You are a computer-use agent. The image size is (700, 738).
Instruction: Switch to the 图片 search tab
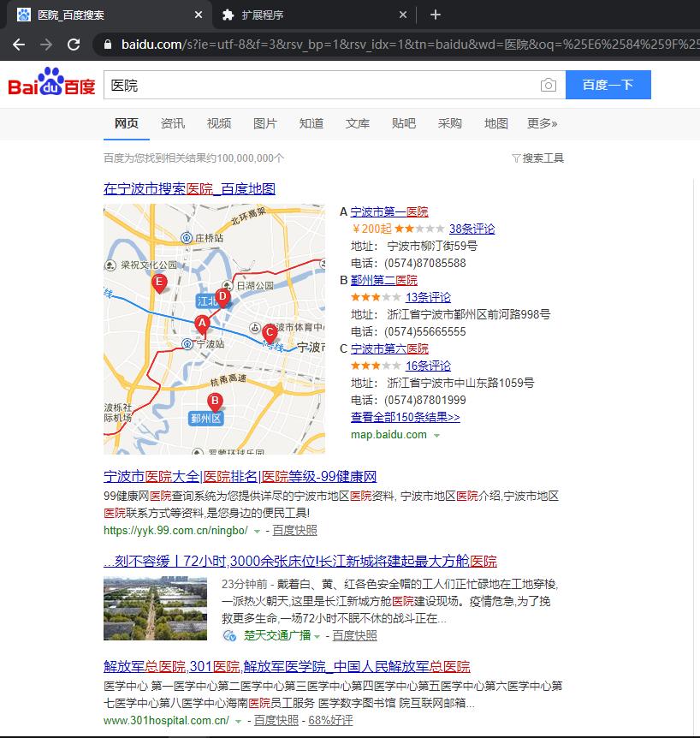[264, 123]
